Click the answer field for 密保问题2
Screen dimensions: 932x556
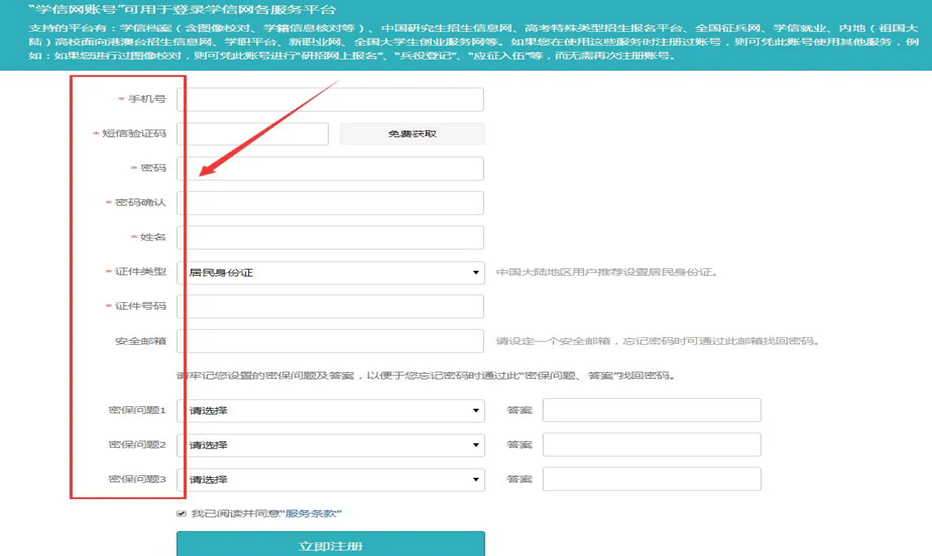651,445
